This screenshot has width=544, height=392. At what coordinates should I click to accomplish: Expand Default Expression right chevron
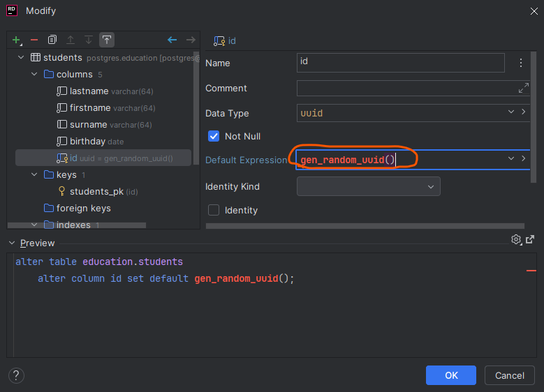(x=524, y=158)
